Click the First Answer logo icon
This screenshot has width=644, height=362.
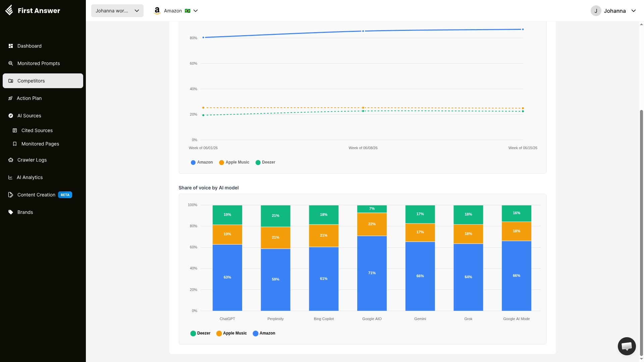(x=9, y=10)
